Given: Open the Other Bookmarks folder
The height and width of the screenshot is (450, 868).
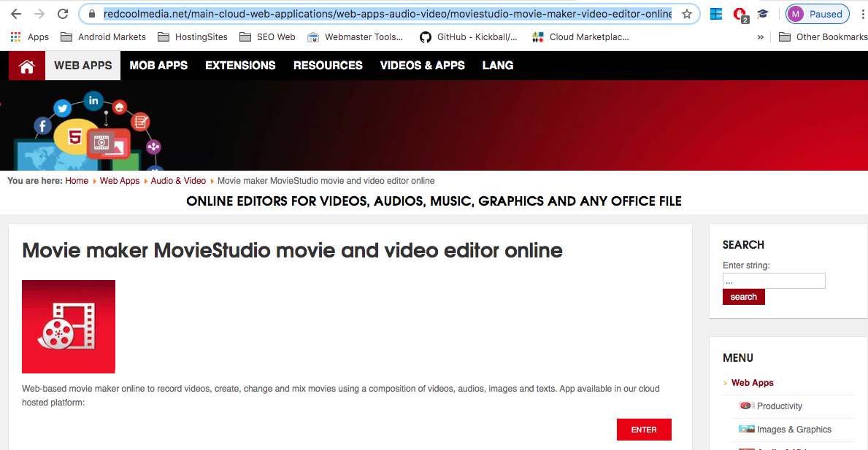Looking at the screenshot, I should tap(823, 36).
